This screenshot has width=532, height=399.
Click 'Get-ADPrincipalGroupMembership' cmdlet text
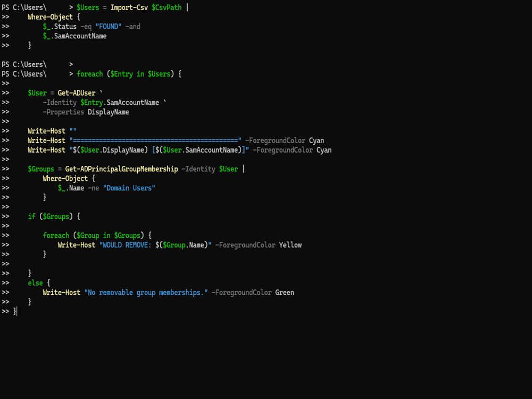coord(121,169)
